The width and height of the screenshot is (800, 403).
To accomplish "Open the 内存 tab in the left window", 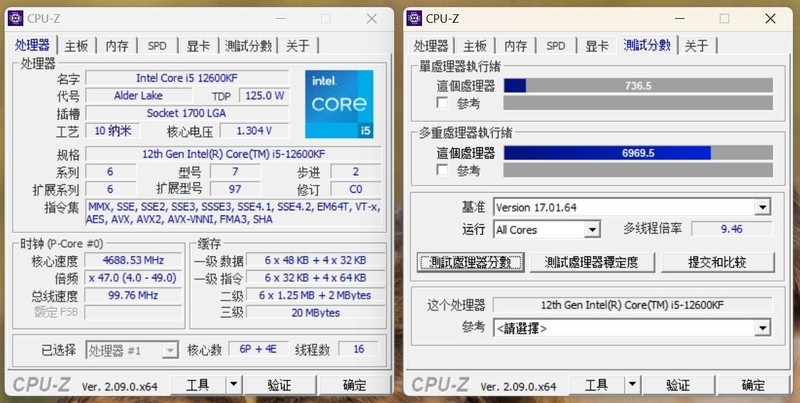I will [x=117, y=46].
